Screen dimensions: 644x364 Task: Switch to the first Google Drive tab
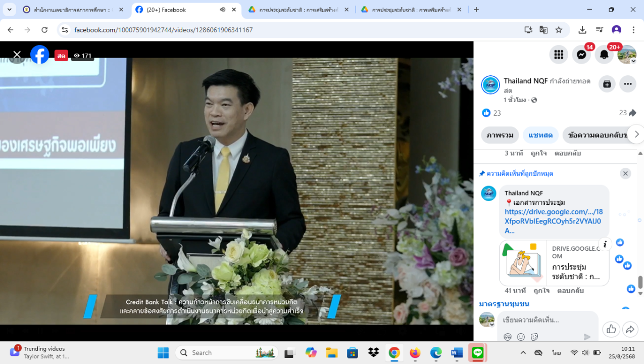(x=300, y=10)
